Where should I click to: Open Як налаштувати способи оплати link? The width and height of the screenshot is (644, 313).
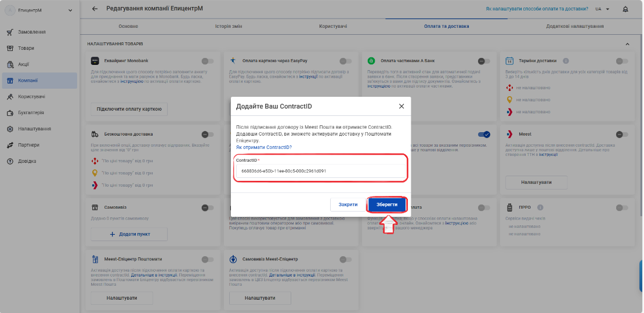(537, 9)
